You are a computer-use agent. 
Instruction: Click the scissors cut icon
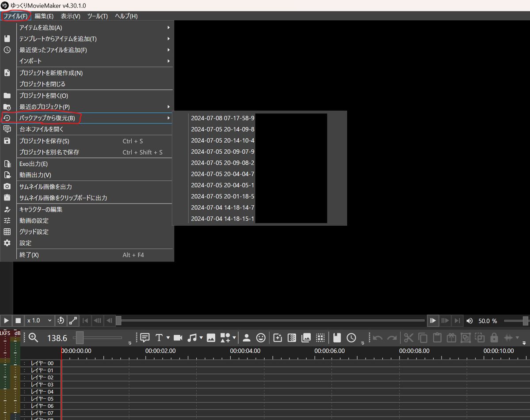coord(408,337)
